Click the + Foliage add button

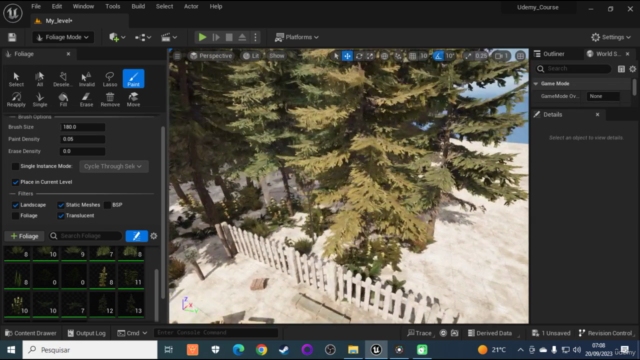pyautogui.click(x=24, y=236)
